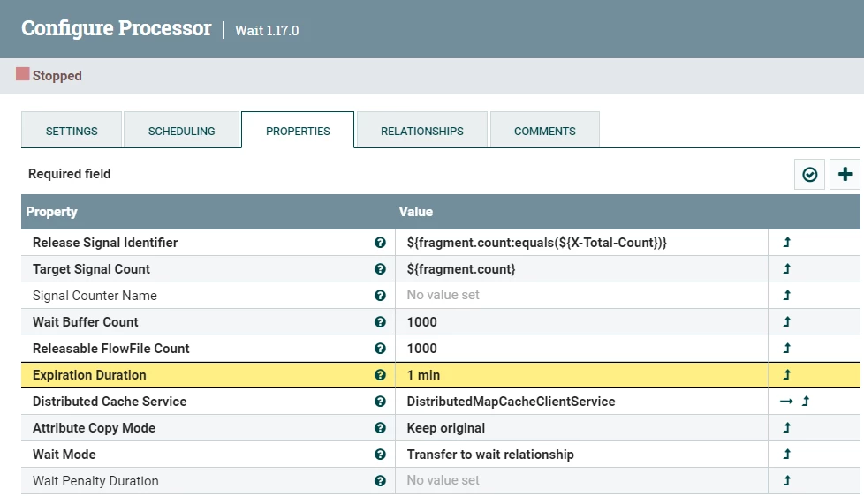Switch to the Settings tab

pyautogui.click(x=72, y=130)
